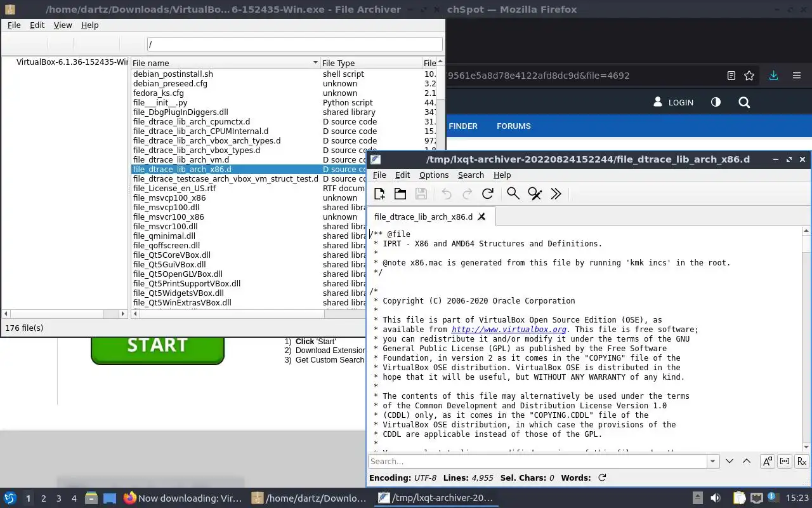Open the Find magnifier tool in the editor toolbar

pyautogui.click(x=513, y=194)
